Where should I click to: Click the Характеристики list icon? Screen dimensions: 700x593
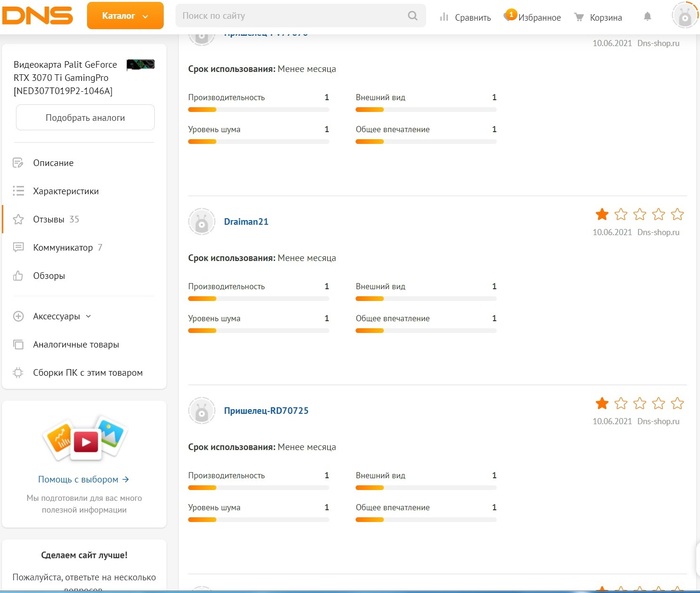pyautogui.click(x=18, y=191)
